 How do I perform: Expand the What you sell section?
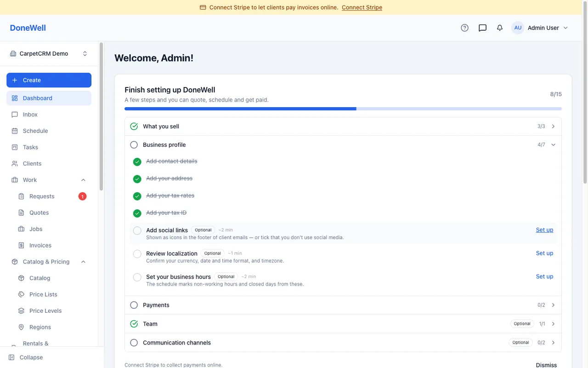coord(343,126)
